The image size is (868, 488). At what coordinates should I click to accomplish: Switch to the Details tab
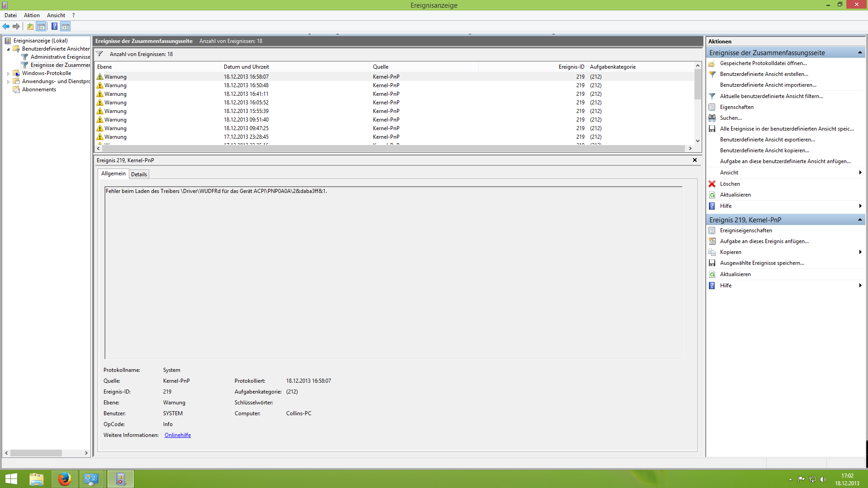coord(139,174)
